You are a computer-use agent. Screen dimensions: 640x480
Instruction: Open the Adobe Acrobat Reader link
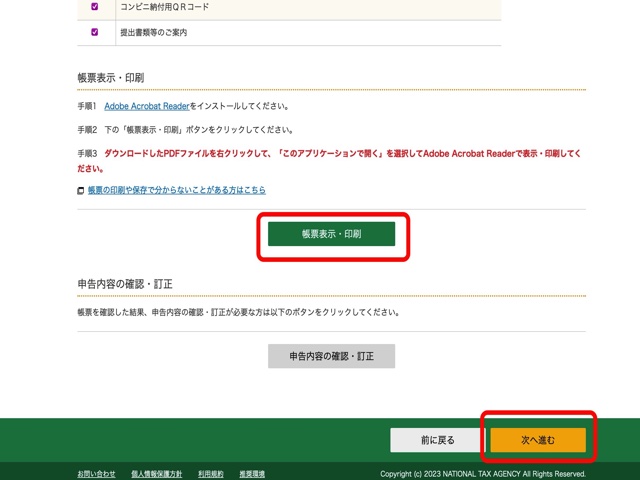click(x=146, y=106)
